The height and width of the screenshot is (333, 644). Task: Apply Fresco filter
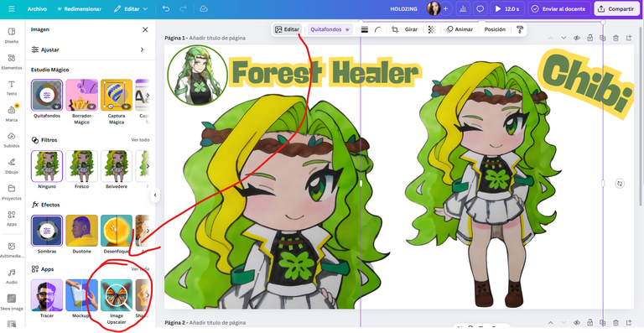pyautogui.click(x=81, y=166)
